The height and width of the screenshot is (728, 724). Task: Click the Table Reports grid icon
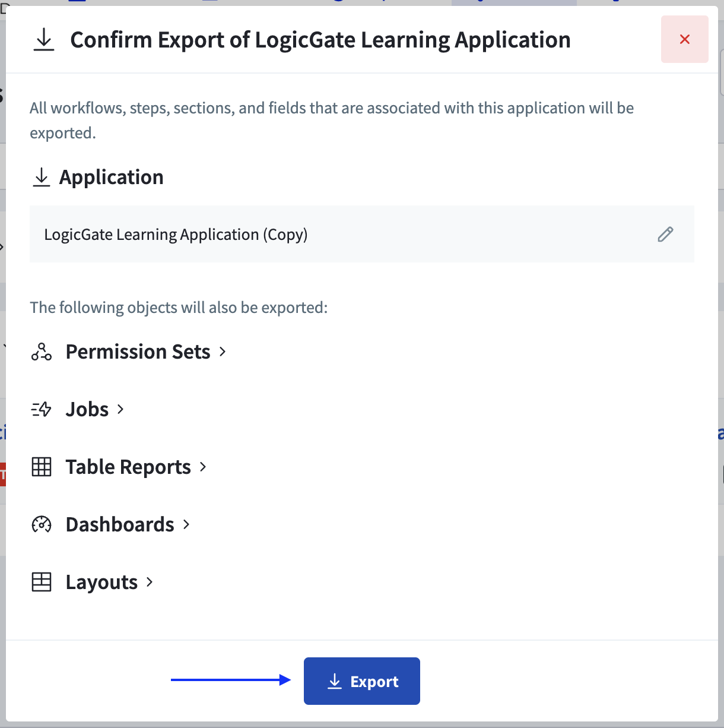pos(42,467)
